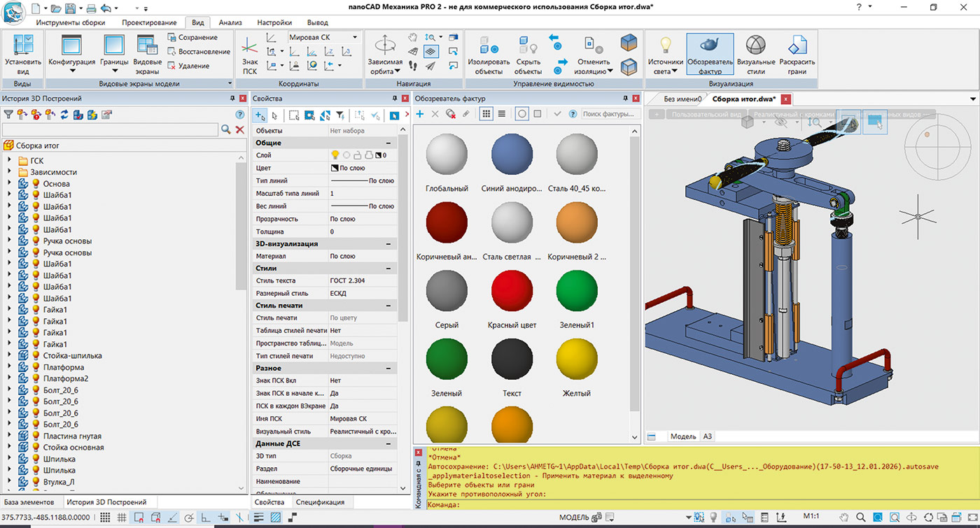
Task: Click the Визуальные стили sphere icon
Action: tap(756, 46)
